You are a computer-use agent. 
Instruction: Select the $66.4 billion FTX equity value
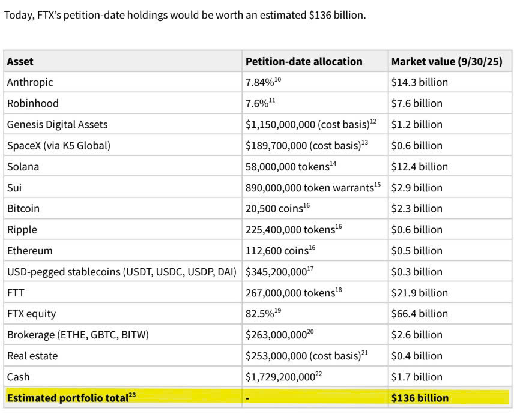pyautogui.click(x=420, y=314)
